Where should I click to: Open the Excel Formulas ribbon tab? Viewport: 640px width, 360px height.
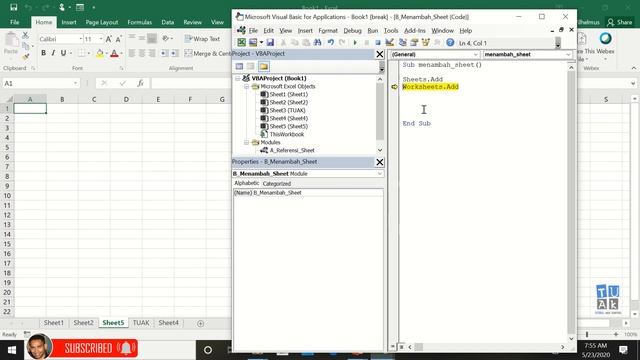[x=139, y=22]
